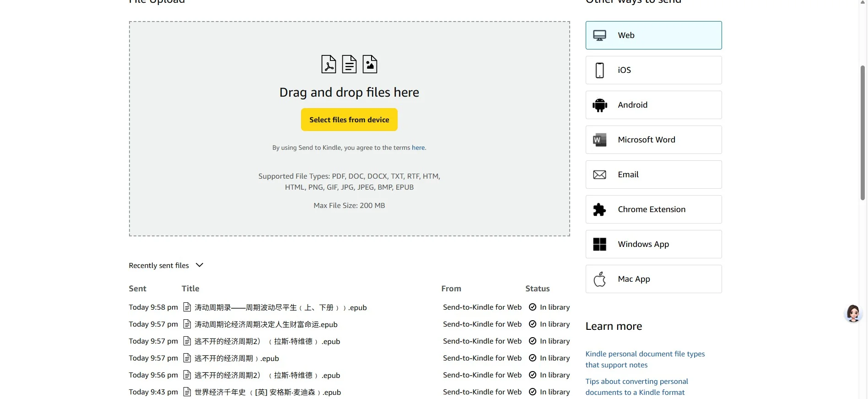
Task: Click the From column header
Action: (x=451, y=289)
